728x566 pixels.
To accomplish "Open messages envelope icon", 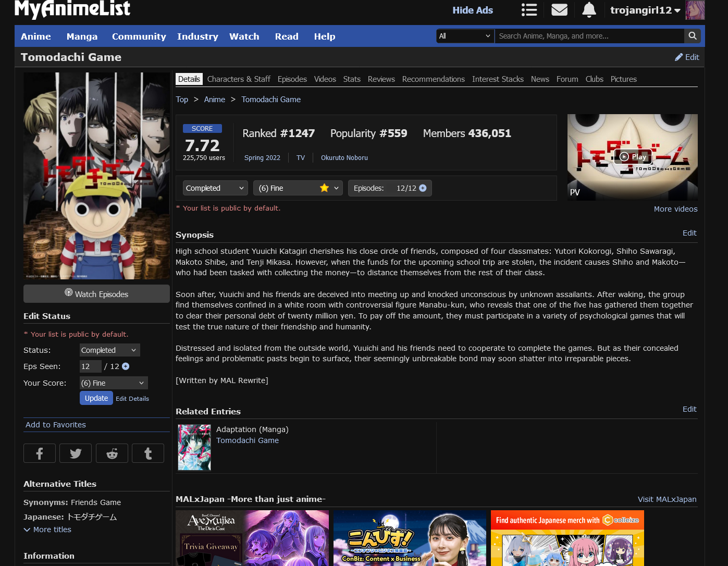I will point(559,10).
